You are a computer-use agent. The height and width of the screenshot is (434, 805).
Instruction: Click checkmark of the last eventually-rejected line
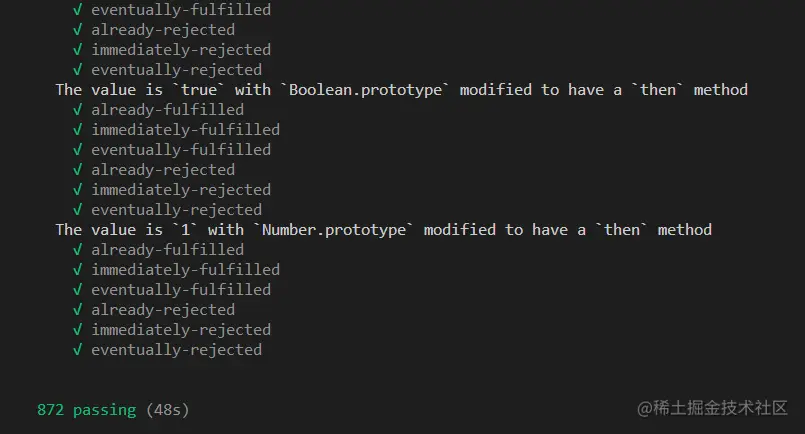[78, 350]
